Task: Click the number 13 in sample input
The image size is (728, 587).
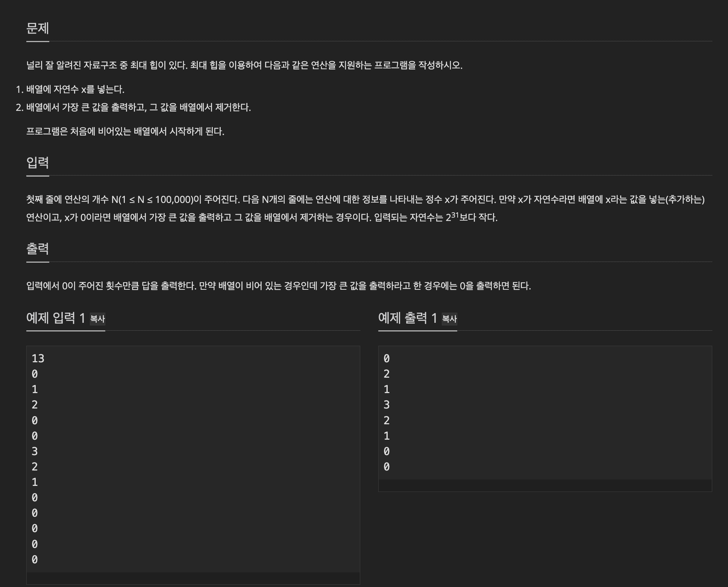Action: pos(38,359)
